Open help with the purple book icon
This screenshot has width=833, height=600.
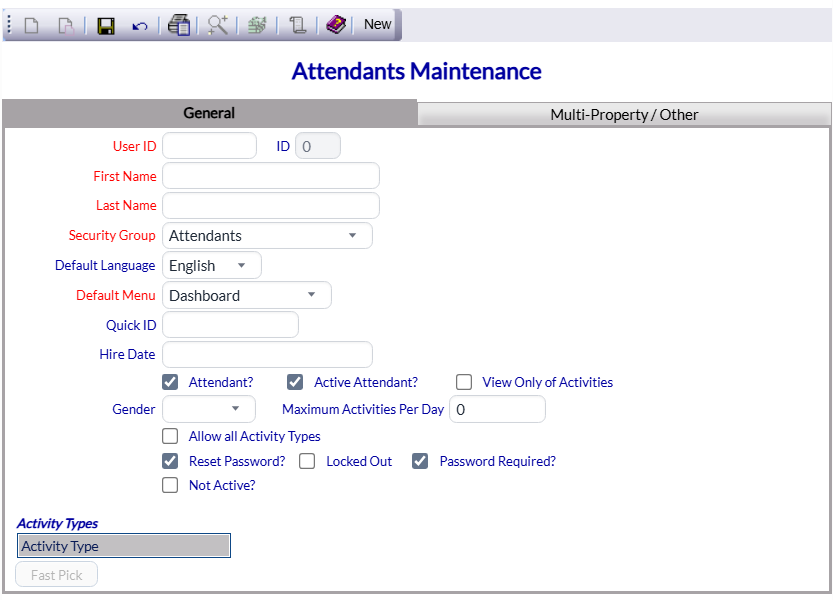pyautogui.click(x=336, y=25)
